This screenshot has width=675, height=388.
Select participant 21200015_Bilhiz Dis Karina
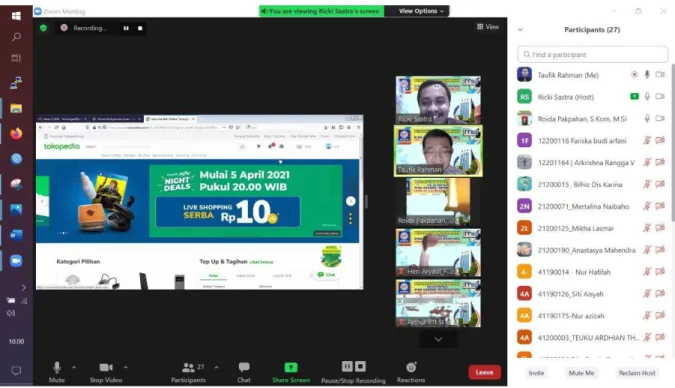click(x=592, y=184)
